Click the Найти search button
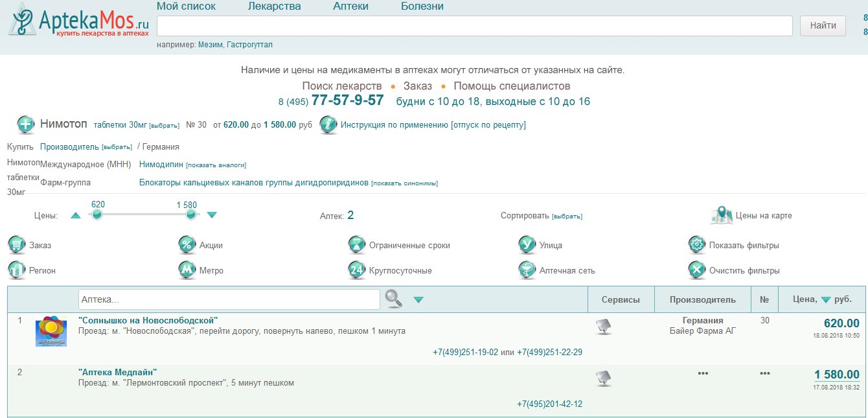 (x=823, y=26)
